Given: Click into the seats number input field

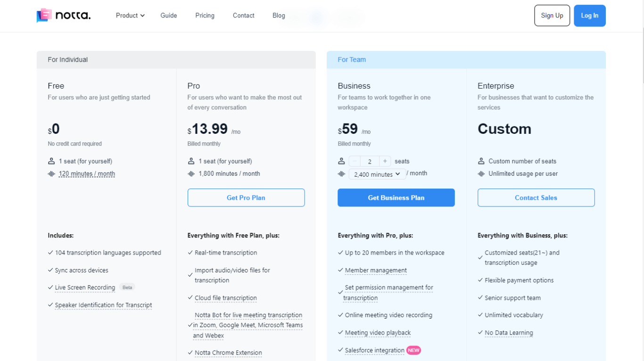Looking at the screenshot, I should (370, 162).
